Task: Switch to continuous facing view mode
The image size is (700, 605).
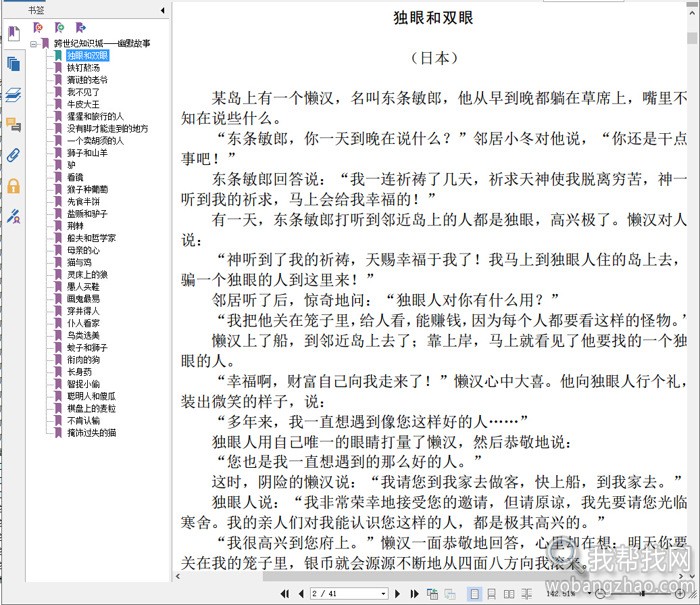Action: pos(527,593)
